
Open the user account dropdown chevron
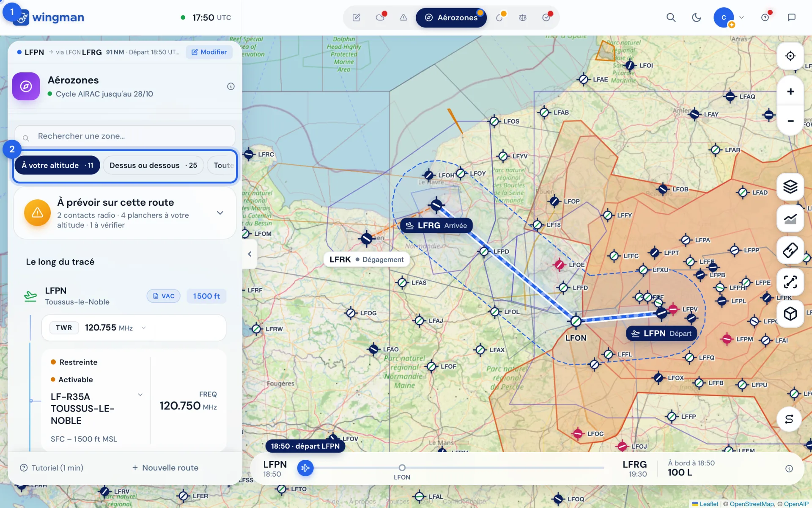click(741, 17)
